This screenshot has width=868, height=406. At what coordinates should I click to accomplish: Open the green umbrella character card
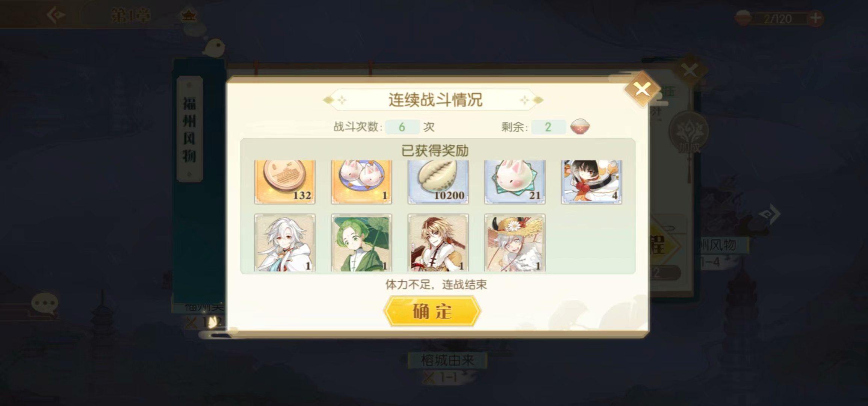[x=361, y=243]
